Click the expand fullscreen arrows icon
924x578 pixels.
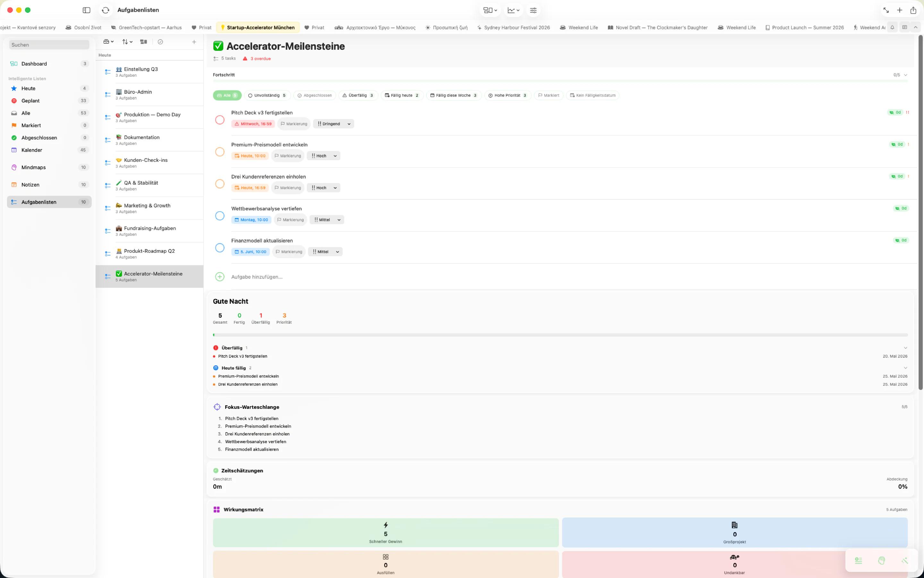point(886,10)
